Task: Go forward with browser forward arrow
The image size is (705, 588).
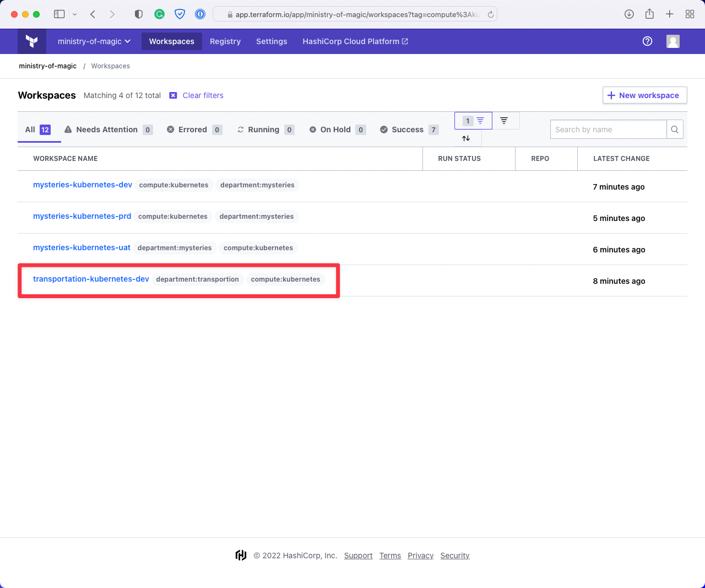Action: [x=112, y=14]
